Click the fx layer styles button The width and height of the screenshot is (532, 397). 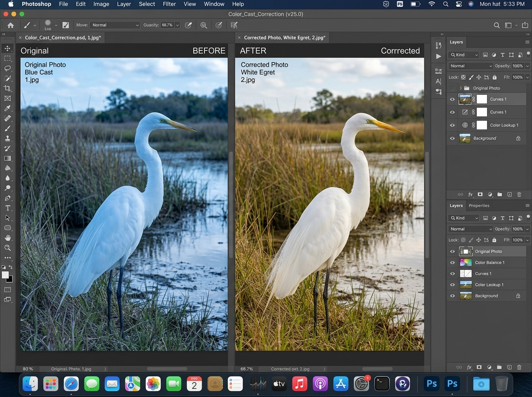[x=471, y=195]
